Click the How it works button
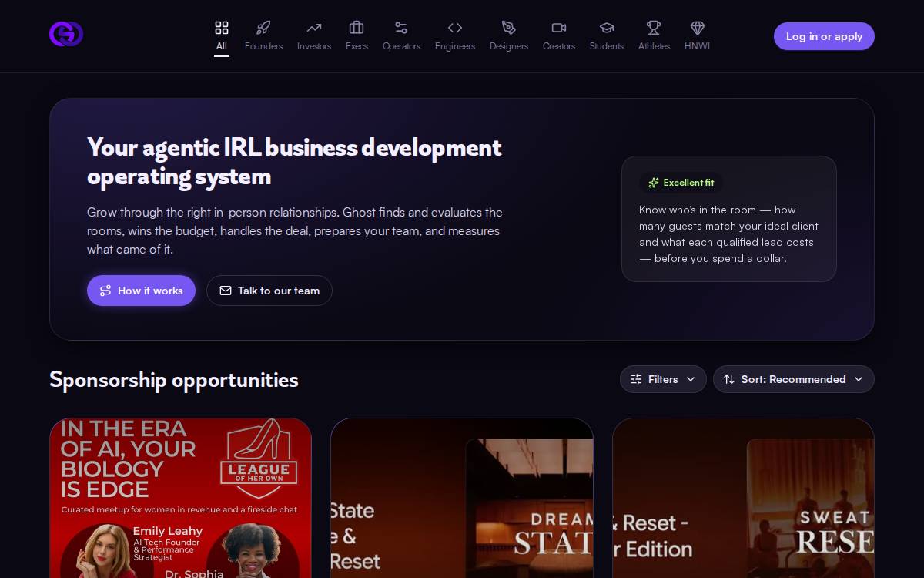This screenshot has height=578, width=924. pos(141,291)
